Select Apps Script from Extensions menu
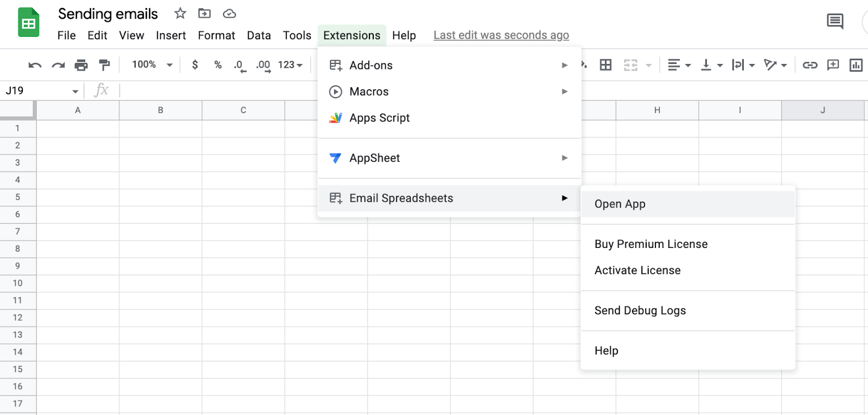The image size is (868, 415). click(449, 118)
